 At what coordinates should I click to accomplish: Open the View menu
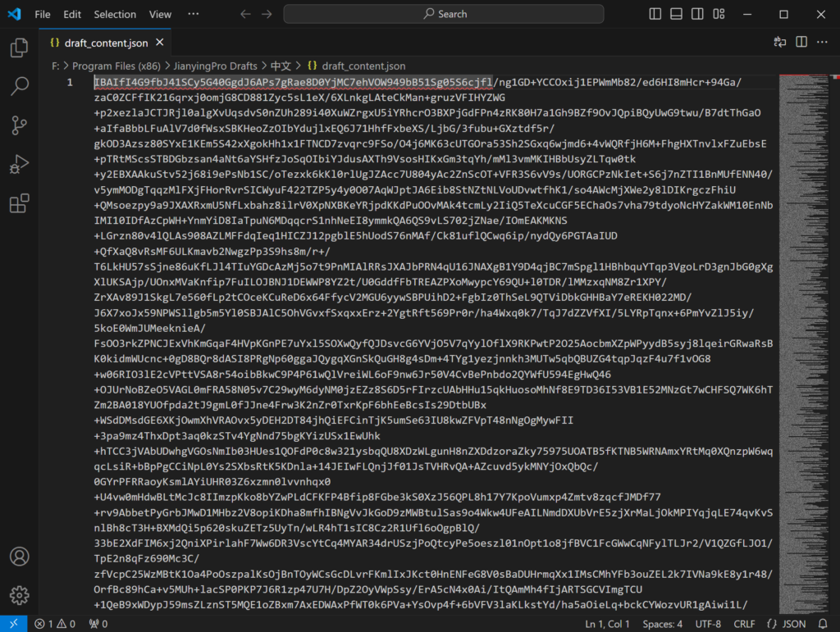(x=160, y=14)
